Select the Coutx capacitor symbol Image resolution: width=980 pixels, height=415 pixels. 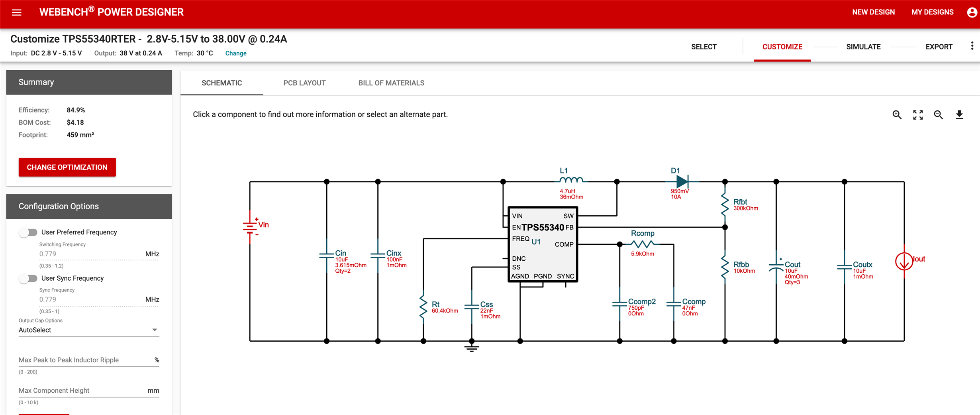pyautogui.click(x=844, y=266)
